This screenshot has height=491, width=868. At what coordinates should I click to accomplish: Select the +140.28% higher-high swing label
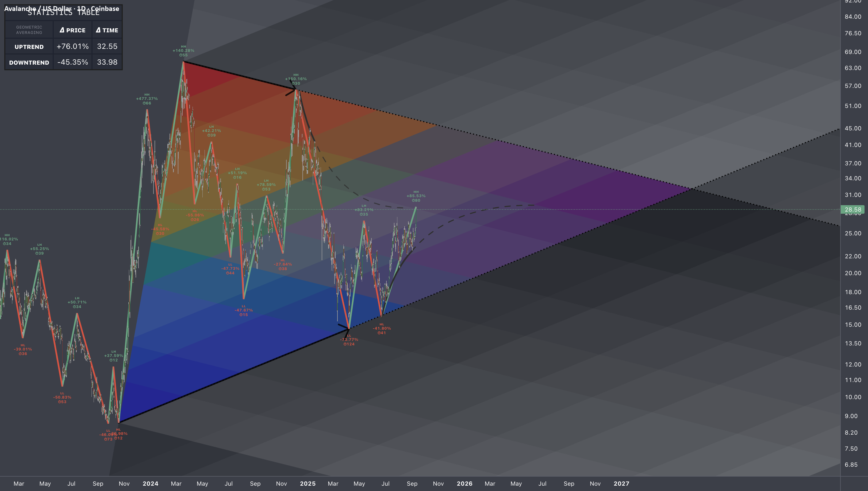[183, 50]
